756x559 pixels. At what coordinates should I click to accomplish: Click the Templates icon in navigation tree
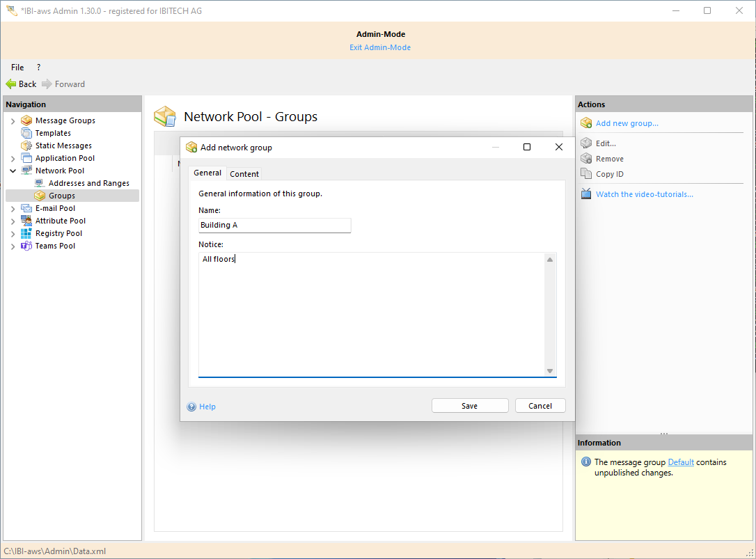[x=26, y=133]
